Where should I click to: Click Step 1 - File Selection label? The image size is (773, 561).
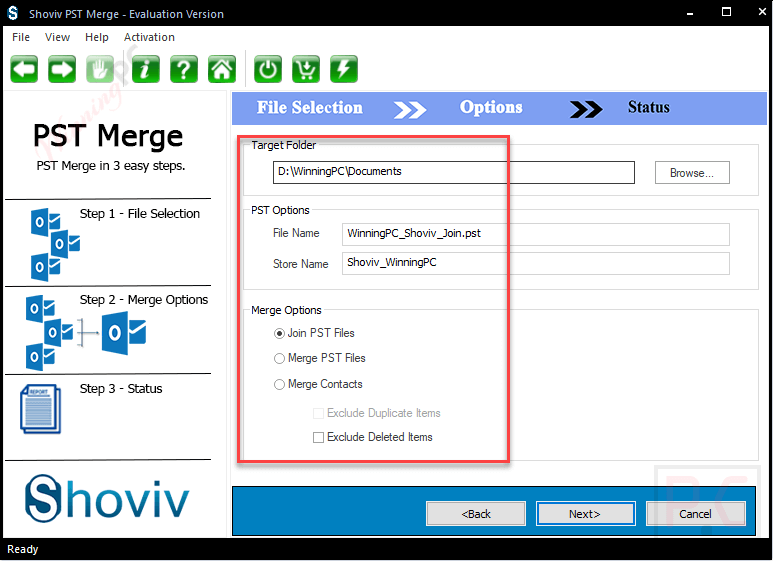(140, 214)
